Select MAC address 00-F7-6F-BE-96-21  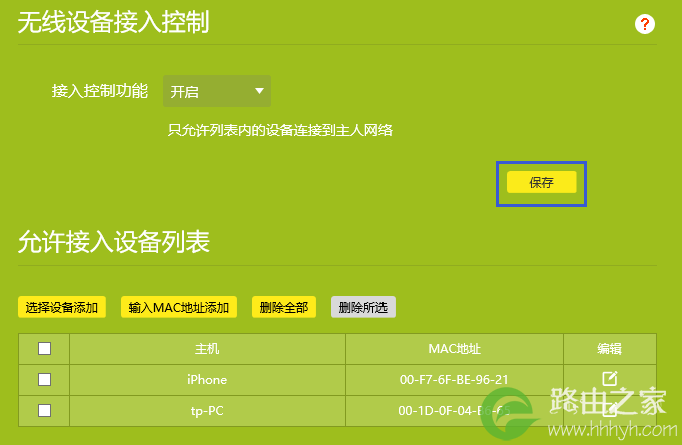(x=454, y=380)
